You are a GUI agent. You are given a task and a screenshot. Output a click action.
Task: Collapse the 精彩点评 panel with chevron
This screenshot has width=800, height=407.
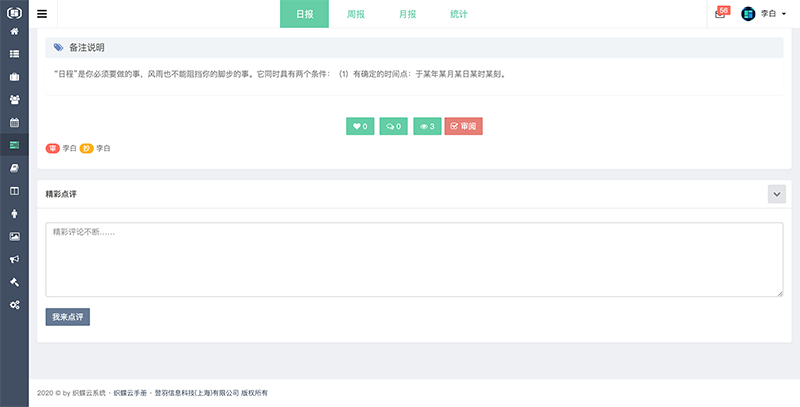776,194
